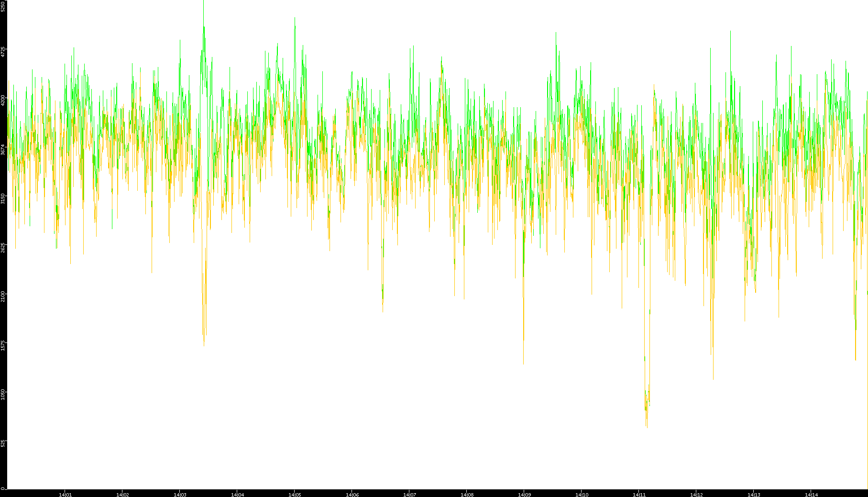Select the 14:06 label on the time axis

click(x=352, y=495)
